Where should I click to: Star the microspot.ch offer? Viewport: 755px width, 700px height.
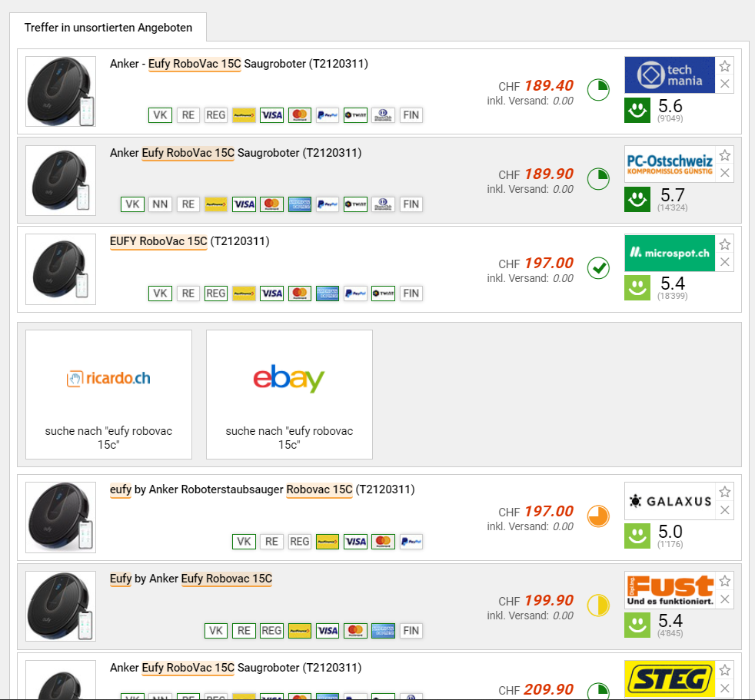point(725,244)
